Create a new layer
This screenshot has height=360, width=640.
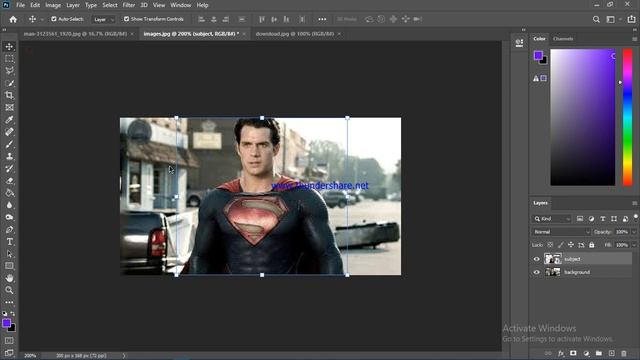pos(611,353)
